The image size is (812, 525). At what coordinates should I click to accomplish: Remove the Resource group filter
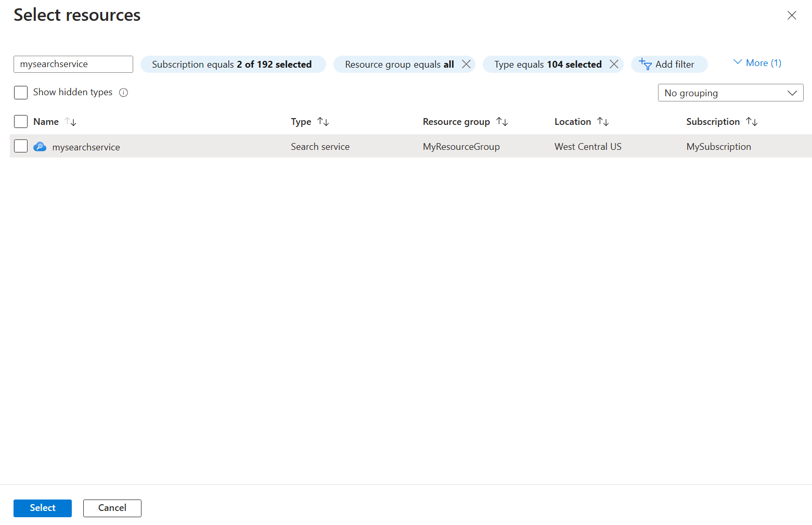click(466, 64)
